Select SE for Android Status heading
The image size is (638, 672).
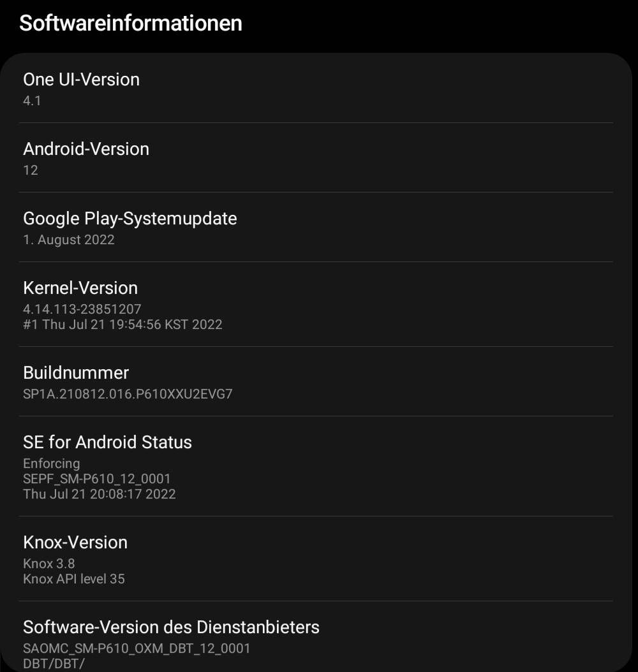(x=107, y=442)
